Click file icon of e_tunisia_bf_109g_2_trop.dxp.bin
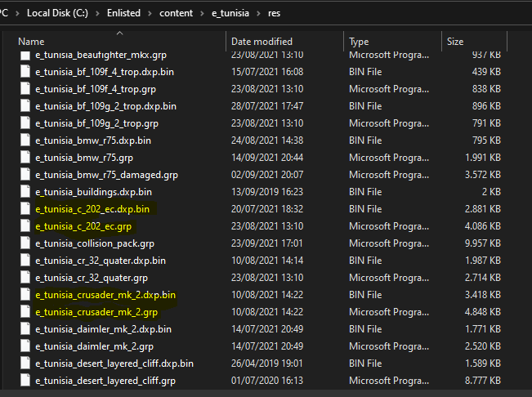 pyautogui.click(x=25, y=106)
